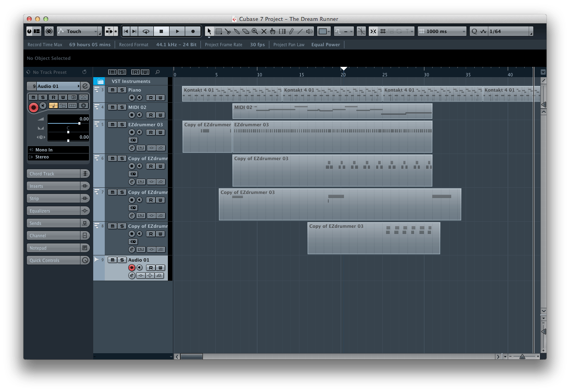Toggle Solo on the MIDI 02 track
Screen dimensions: 570x392
122,107
